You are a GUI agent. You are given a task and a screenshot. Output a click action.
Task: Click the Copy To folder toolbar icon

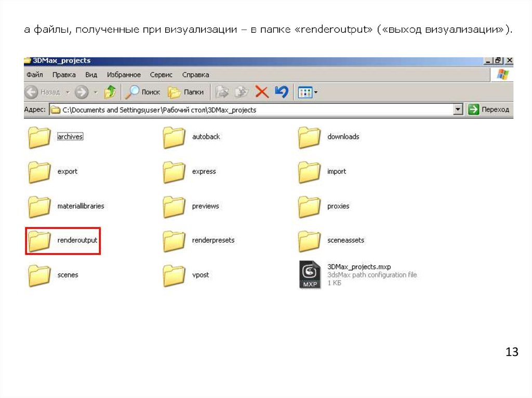[242, 92]
